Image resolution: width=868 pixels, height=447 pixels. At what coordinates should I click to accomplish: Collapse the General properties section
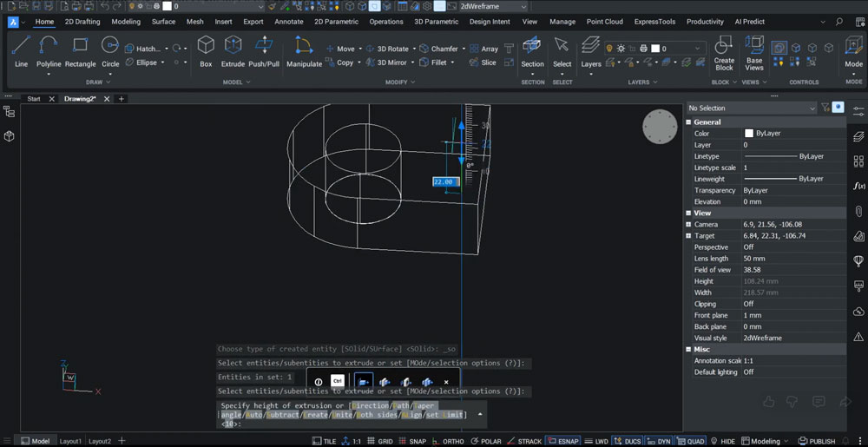pos(689,122)
